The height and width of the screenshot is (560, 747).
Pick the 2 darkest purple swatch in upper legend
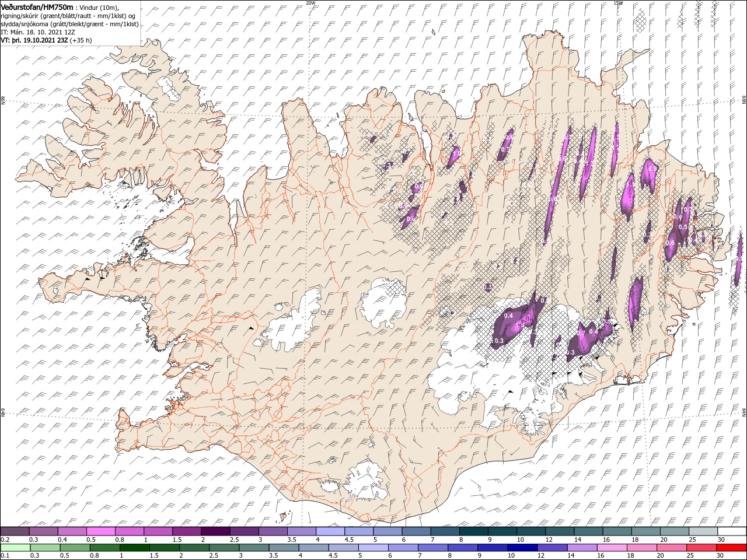point(215,531)
